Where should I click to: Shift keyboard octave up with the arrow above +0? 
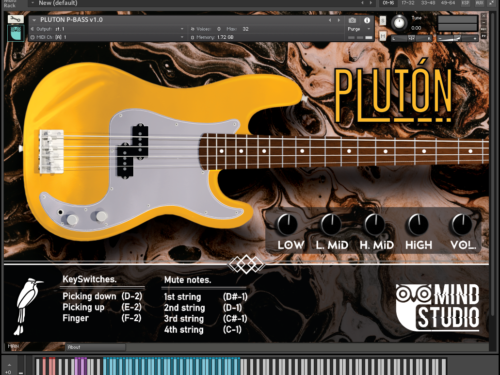[9, 364]
